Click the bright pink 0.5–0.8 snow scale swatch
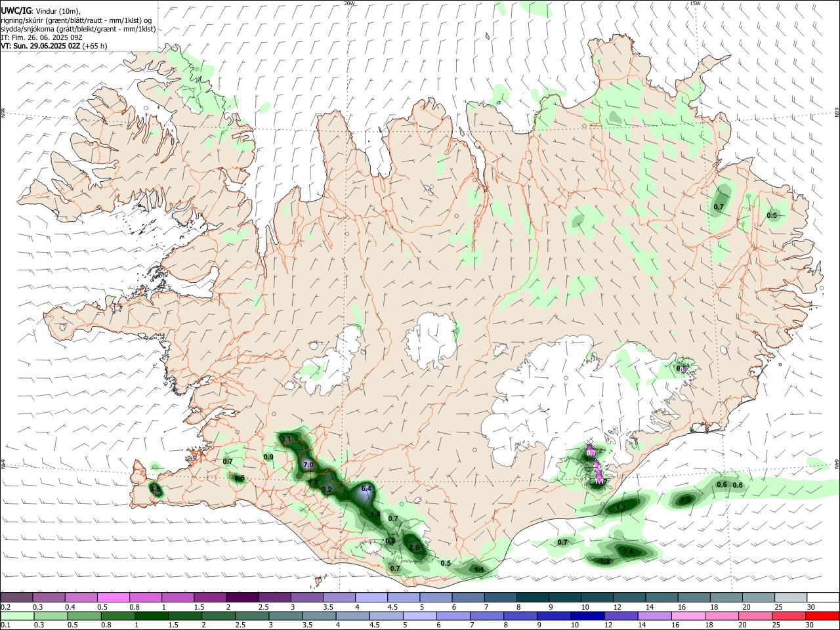The height and width of the screenshot is (630, 840). 114,597
